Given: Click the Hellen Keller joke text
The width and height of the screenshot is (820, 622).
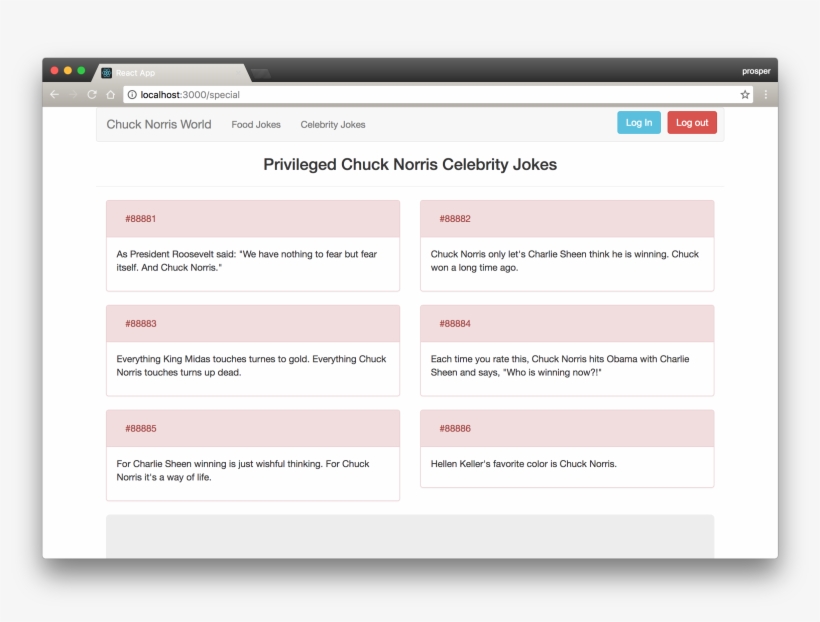Looking at the screenshot, I should [x=524, y=464].
